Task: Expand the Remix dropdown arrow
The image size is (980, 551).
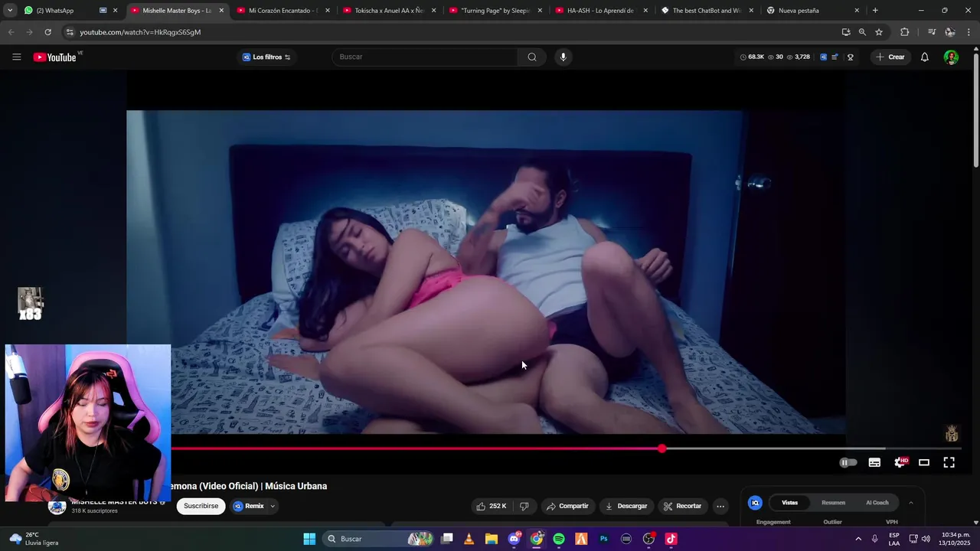Action: pos(272,506)
